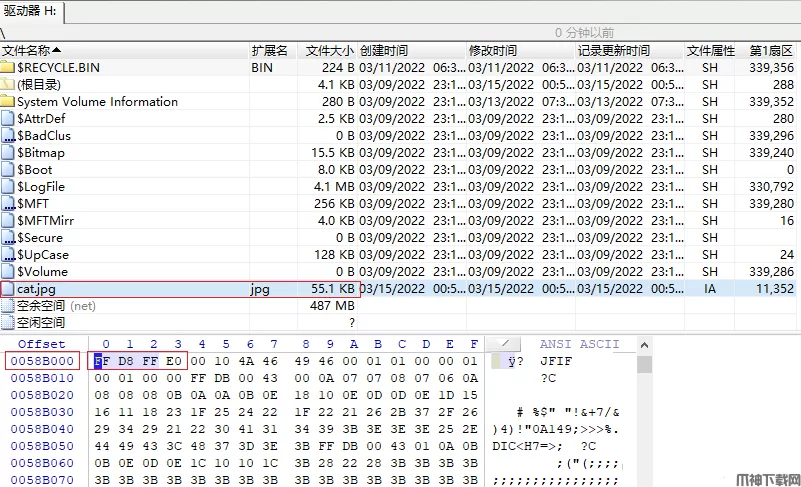Click the 空余空间 (net) free space icon
Viewport: 801px width, 487px height.
pyautogui.click(x=8, y=306)
